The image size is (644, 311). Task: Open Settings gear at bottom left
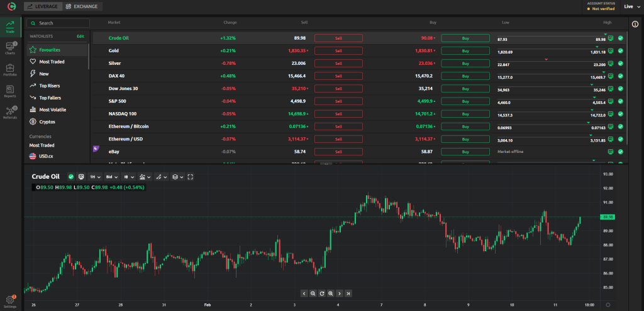point(10,300)
